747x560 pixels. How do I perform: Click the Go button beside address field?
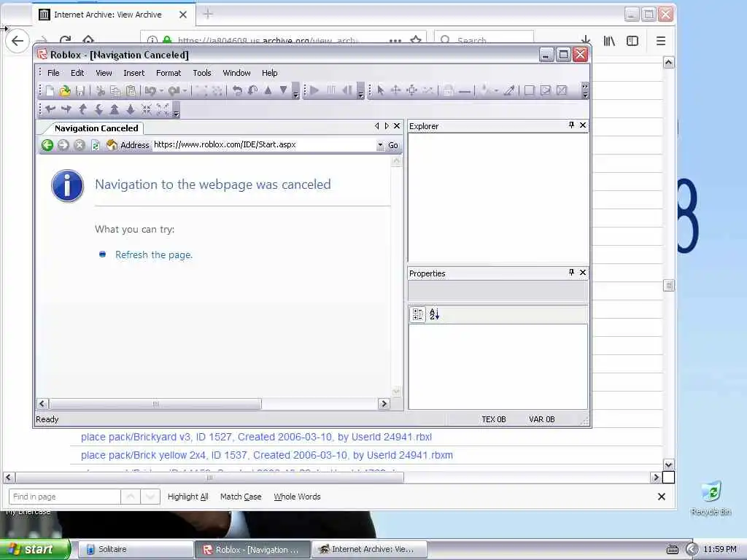coord(393,145)
